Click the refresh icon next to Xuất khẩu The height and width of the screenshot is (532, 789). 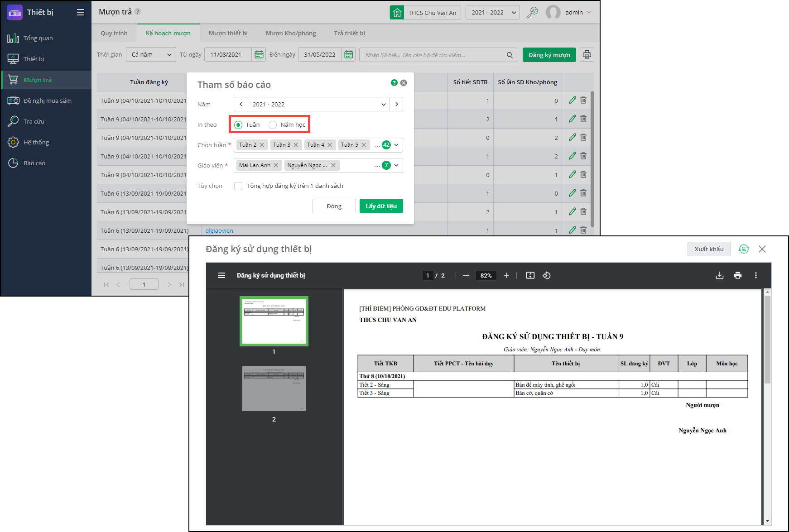click(x=744, y=249)
